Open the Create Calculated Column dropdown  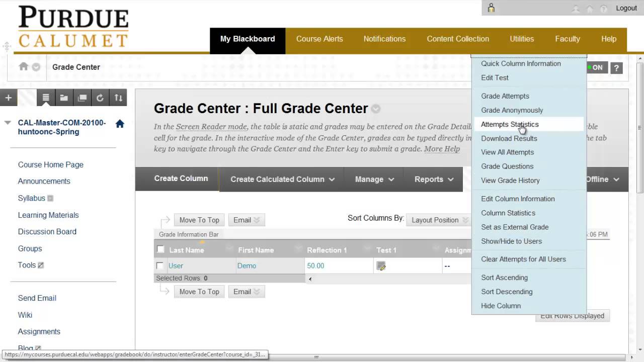[283, 179]
